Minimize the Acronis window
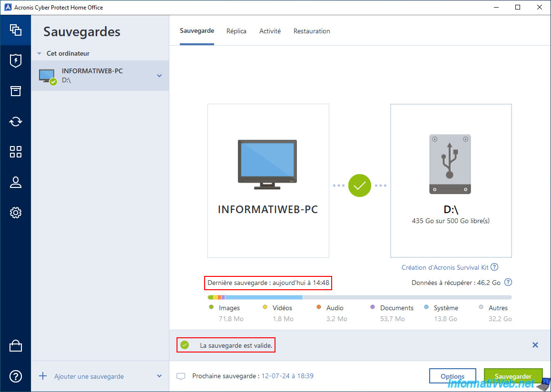This screenshot has width=551, height=392. 496,8
